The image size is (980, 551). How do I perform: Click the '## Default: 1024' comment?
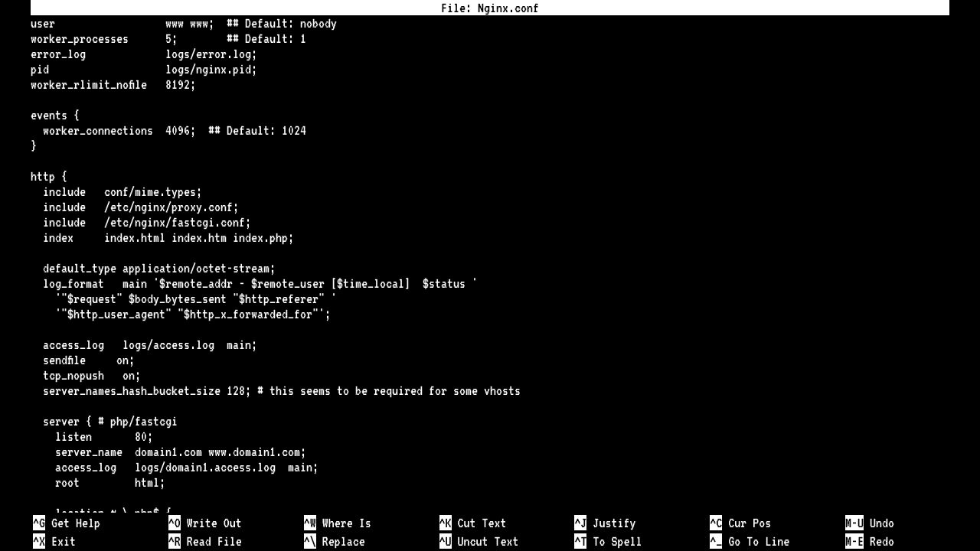click(x=257, y=131)
